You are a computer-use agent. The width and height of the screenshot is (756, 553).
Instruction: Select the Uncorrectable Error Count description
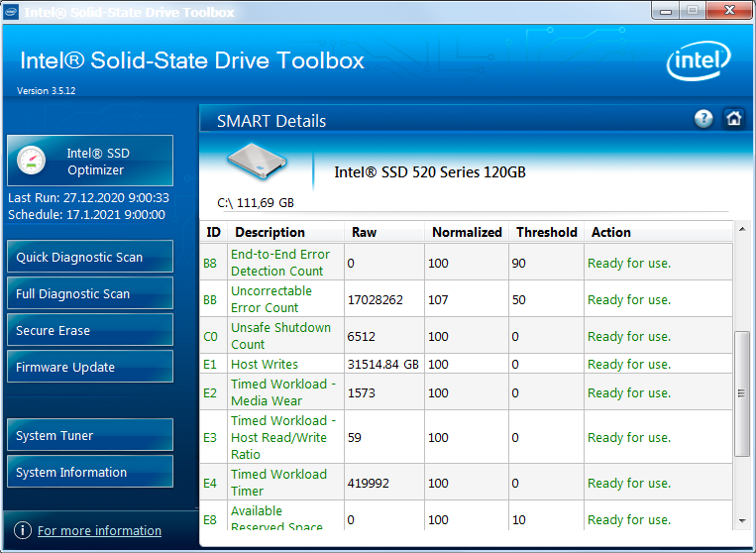[x=271, y=299]
